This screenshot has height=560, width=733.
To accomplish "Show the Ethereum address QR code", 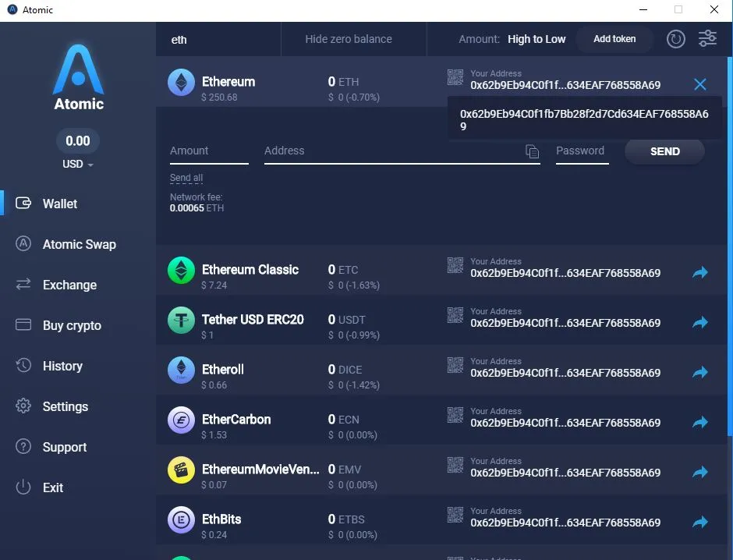I will (x=455, y=77).
